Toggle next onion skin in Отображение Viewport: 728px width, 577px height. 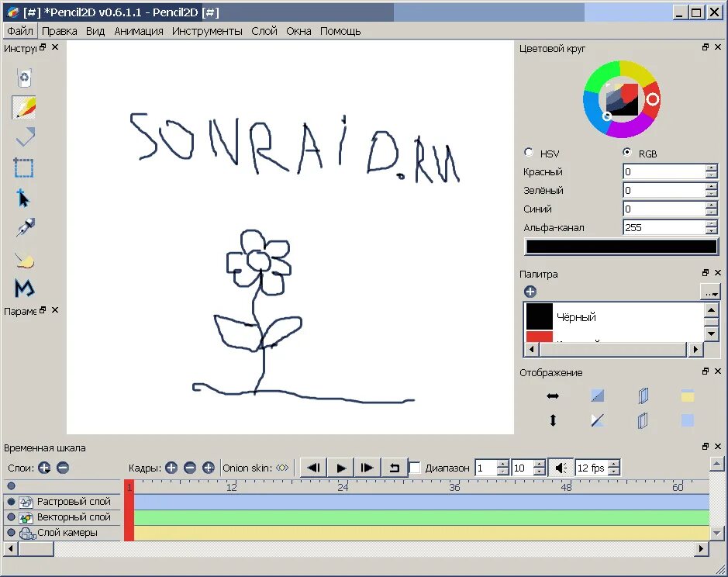point(643,420)
